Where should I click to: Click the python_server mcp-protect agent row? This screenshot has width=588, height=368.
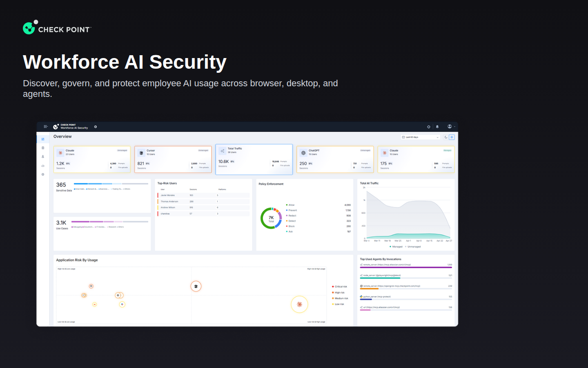pyautogui.click(x=406, y=298)
